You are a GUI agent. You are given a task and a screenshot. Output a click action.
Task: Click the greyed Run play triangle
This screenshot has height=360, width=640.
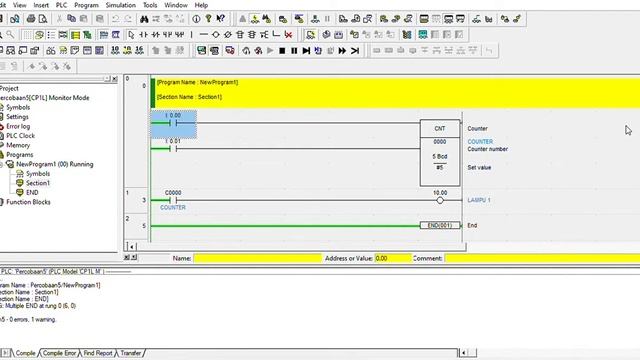[x=270, y=51]
